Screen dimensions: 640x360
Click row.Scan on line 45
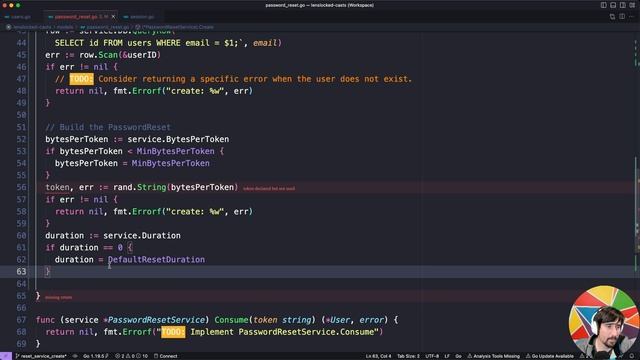[98, 55]
